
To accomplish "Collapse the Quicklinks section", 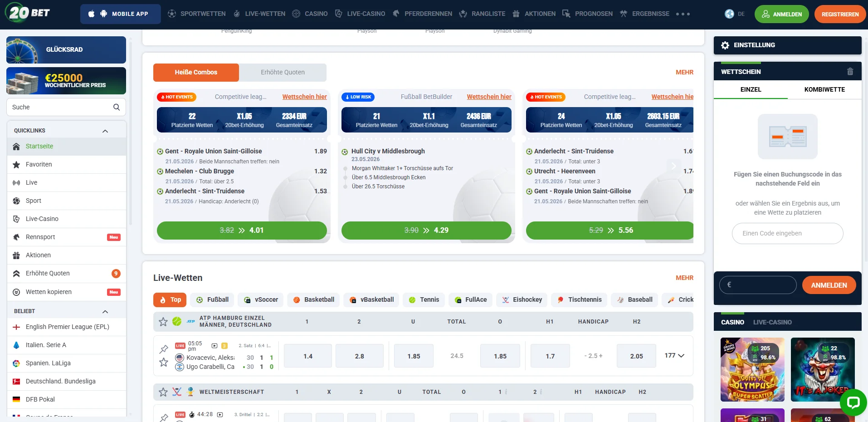I will [x=105, y=131].
